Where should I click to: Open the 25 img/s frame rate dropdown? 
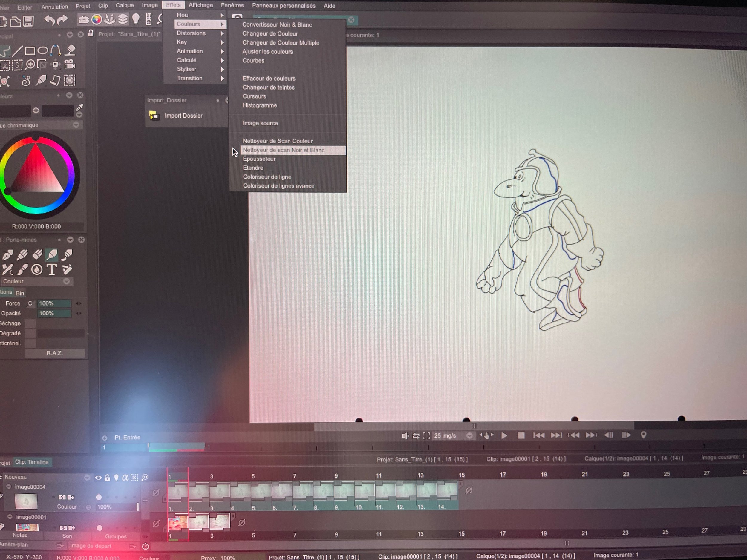point(469,436)
